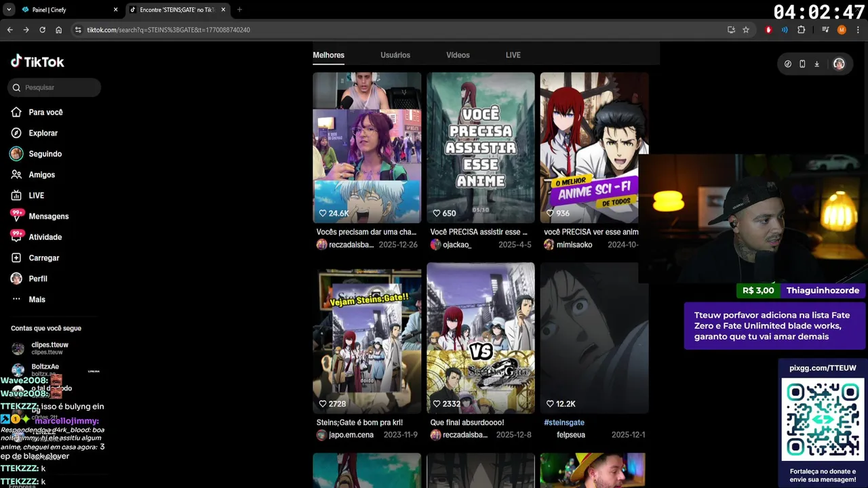The image size is (868, 488).
Task: Click the browser home button
Action: (x=58, y=30)
